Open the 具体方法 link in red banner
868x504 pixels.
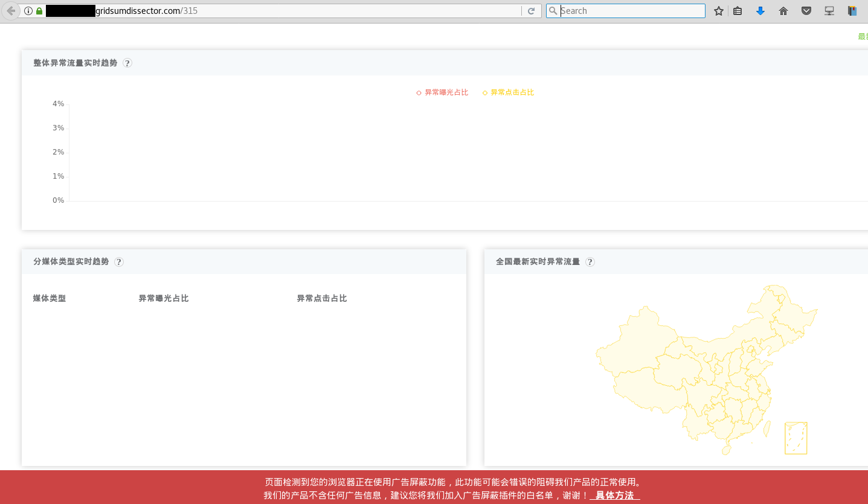coord(615,496)
